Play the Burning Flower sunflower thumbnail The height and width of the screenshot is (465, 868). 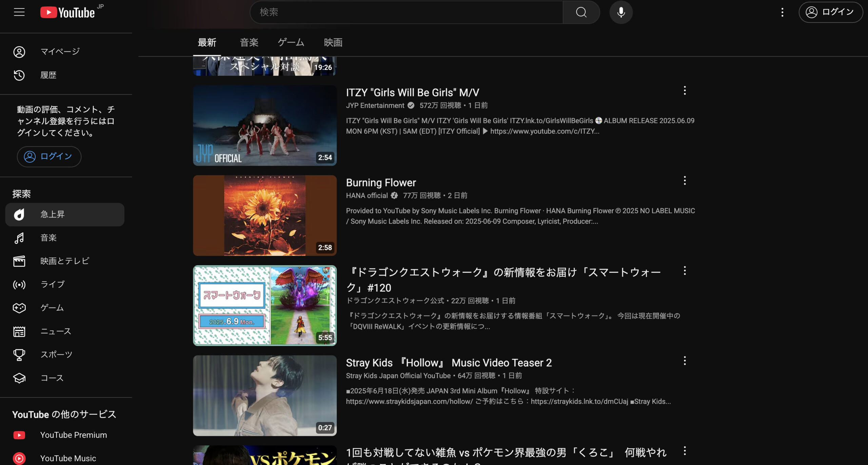[x=265, y=216]
